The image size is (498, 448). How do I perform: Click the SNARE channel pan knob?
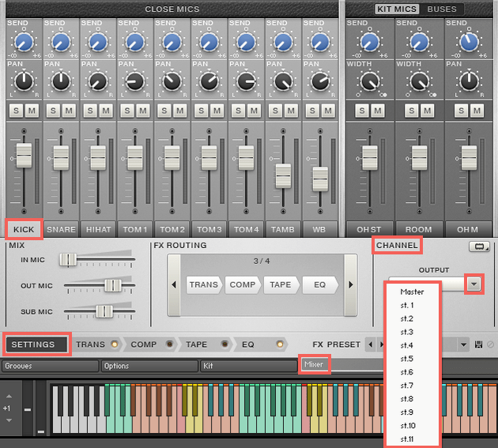coord(61,81)
